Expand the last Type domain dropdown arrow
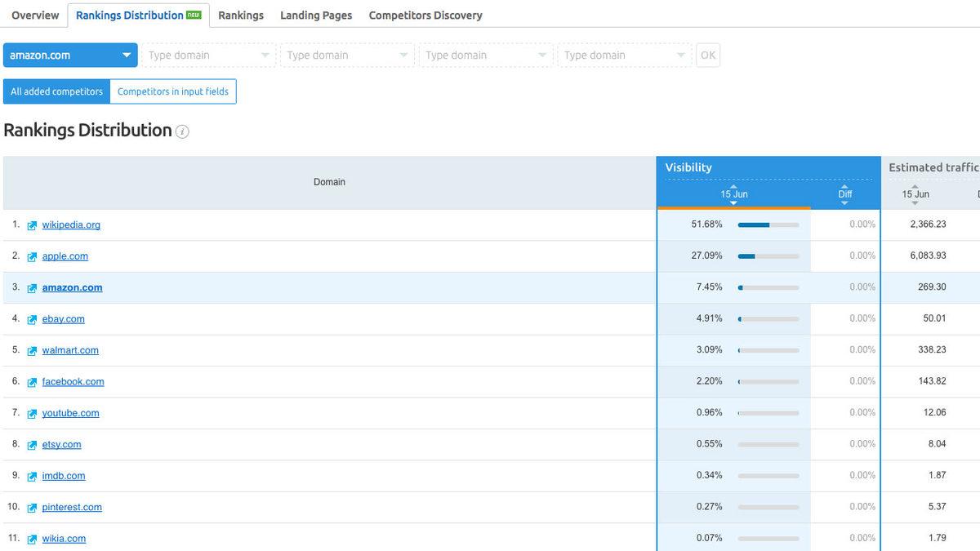Viewport: 980px width, 551px height. point(680,56)
